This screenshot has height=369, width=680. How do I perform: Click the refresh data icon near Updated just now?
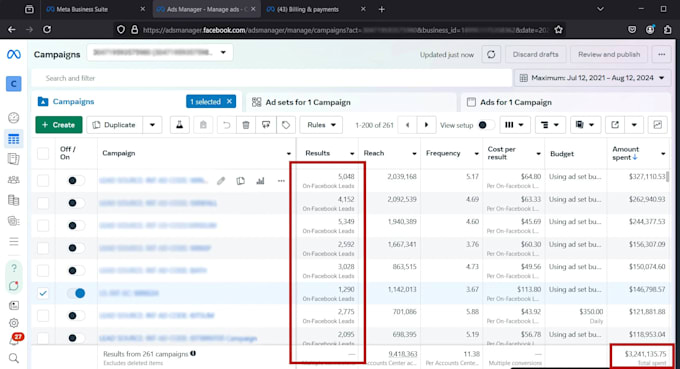491,54
